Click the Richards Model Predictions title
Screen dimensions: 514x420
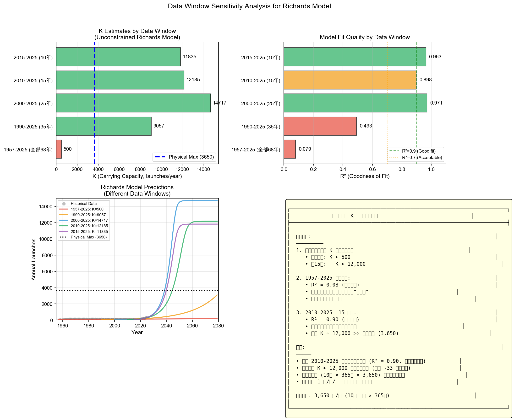click(x=137, y=188)
